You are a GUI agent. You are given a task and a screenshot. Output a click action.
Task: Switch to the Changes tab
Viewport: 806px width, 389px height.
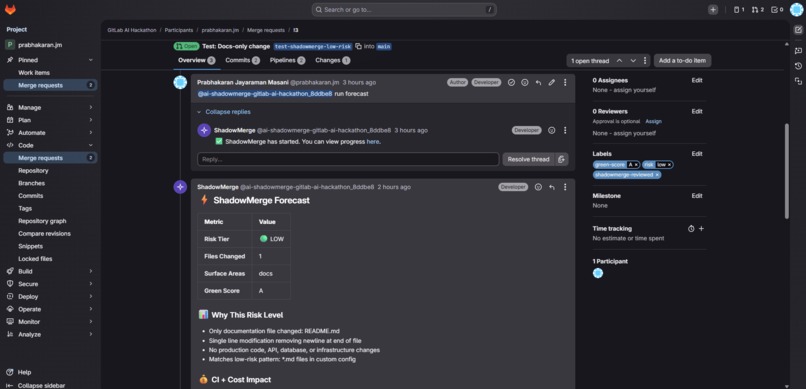tap(333, 61)
